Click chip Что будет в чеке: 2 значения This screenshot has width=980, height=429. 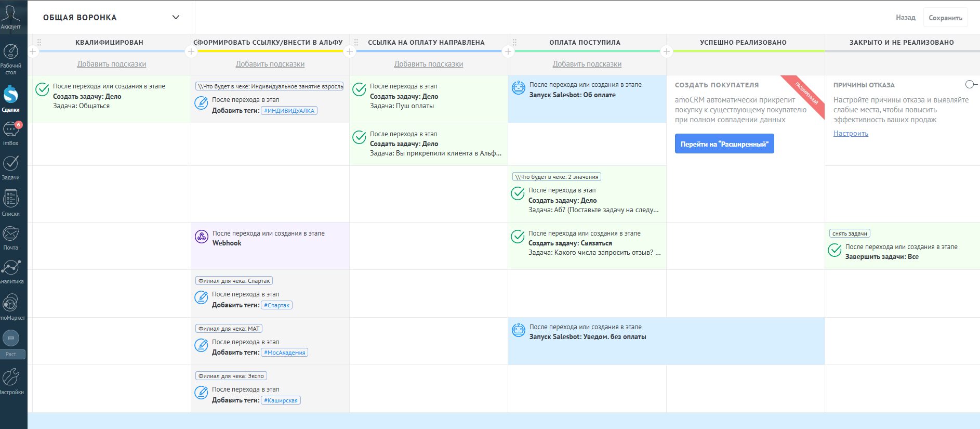coord(557,177)
